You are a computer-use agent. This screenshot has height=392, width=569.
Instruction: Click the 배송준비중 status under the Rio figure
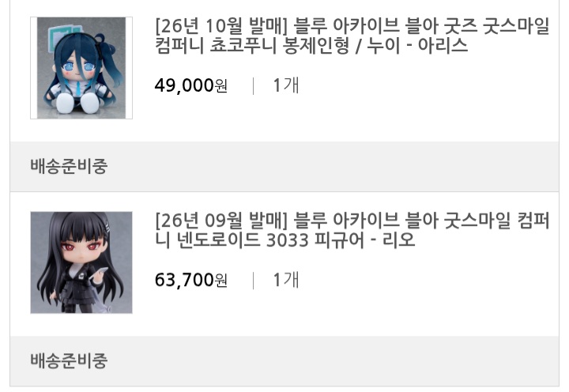69,361
